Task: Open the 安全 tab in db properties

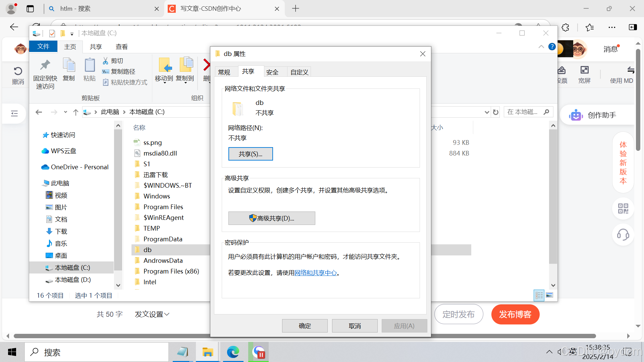Action: point(272,72)
